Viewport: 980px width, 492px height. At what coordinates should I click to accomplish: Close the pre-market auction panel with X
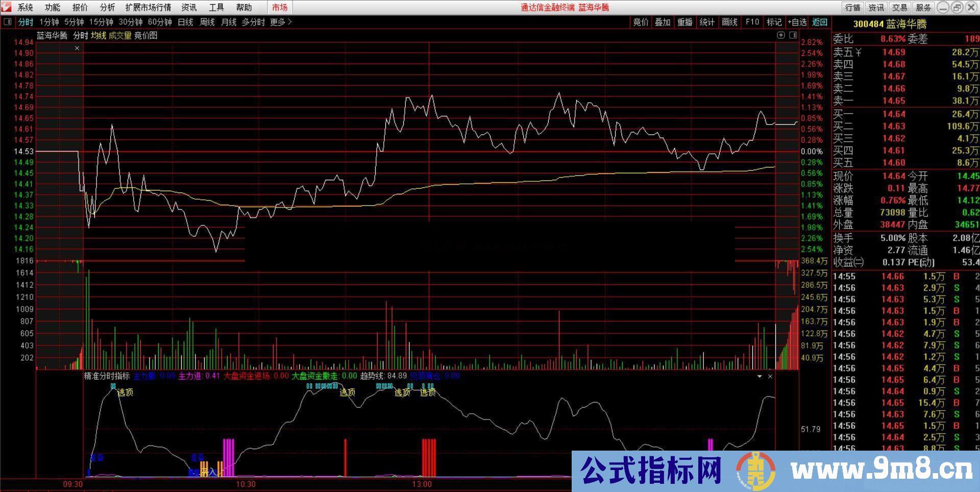pyautogui.click(x=77, y=48)
